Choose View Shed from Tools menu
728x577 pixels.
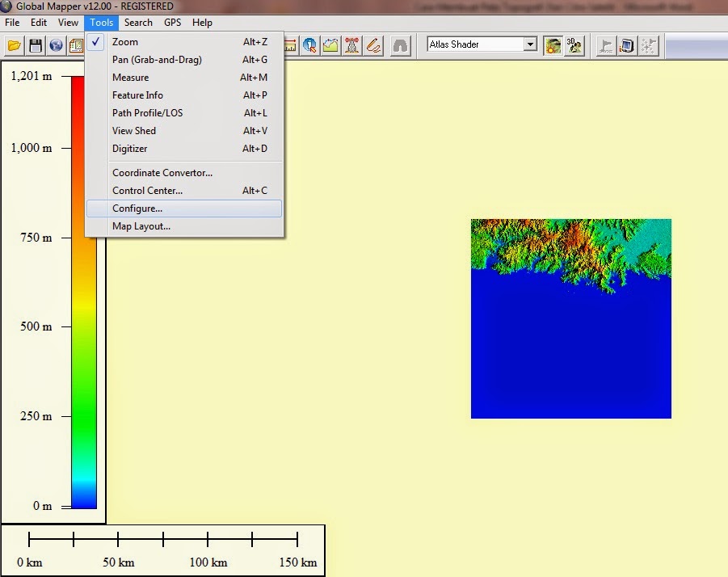(184, 131)
